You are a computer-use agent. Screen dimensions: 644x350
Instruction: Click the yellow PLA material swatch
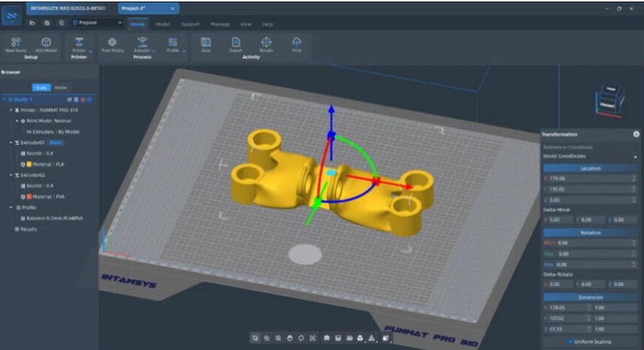point(29,163)
